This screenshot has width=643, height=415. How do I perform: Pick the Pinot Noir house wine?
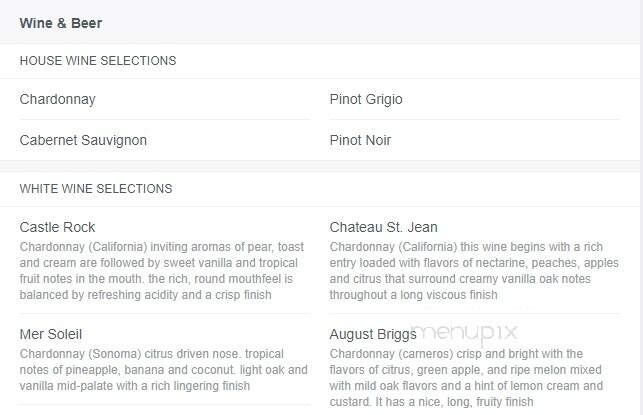coord(360,140)
